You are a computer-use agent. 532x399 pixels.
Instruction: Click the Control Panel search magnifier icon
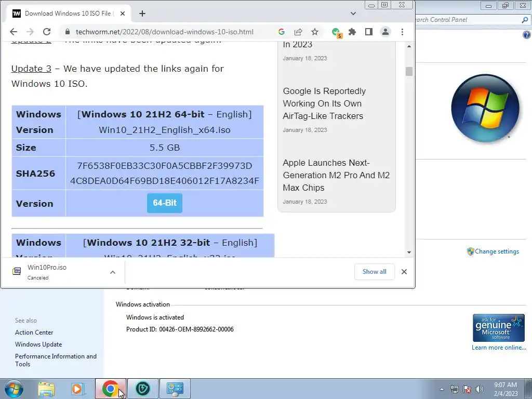point(525,20)
